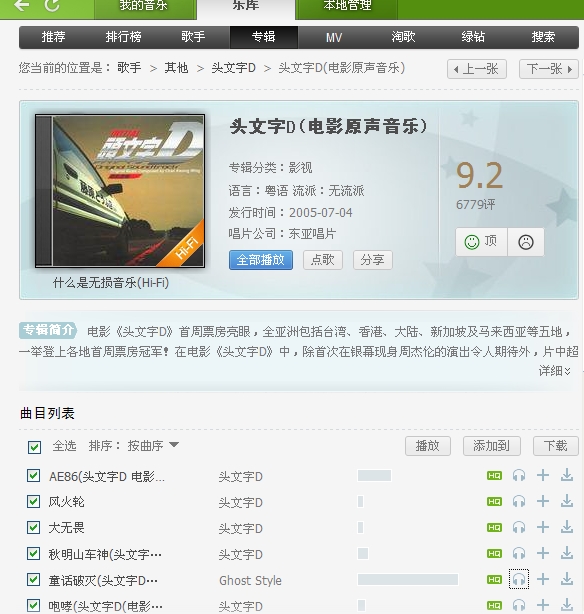Uncheck the 童话破灭 track checkbox
584x614 pixels.
tap(33, 580)
